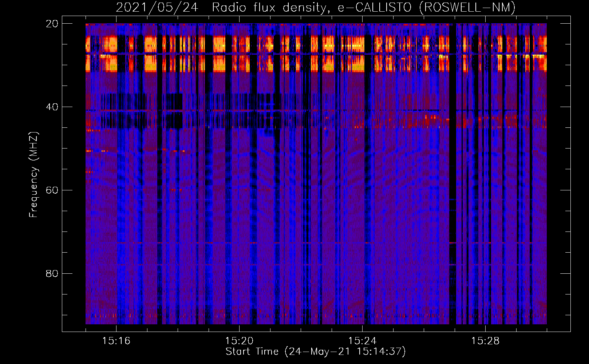
Task: Click the "Frequency (MHZ)" y-axis label
Action: point(33,175)
